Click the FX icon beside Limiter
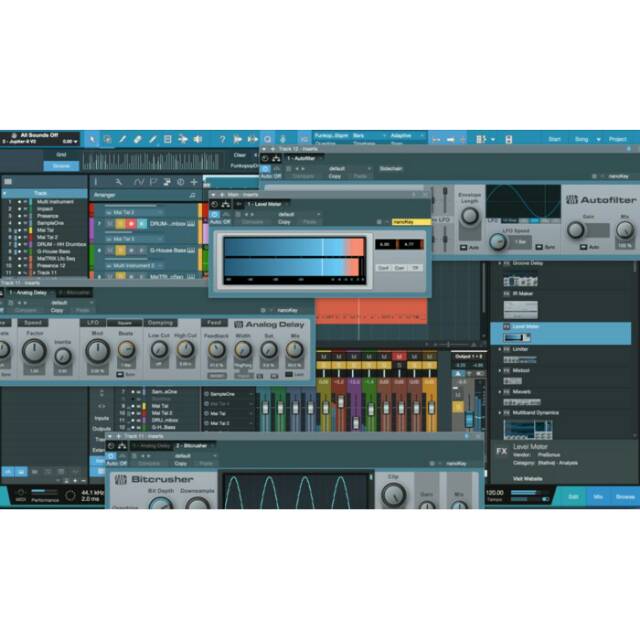The width and height of the screenshot is (640, 640). pyautogui.click(x=507, y=349)
